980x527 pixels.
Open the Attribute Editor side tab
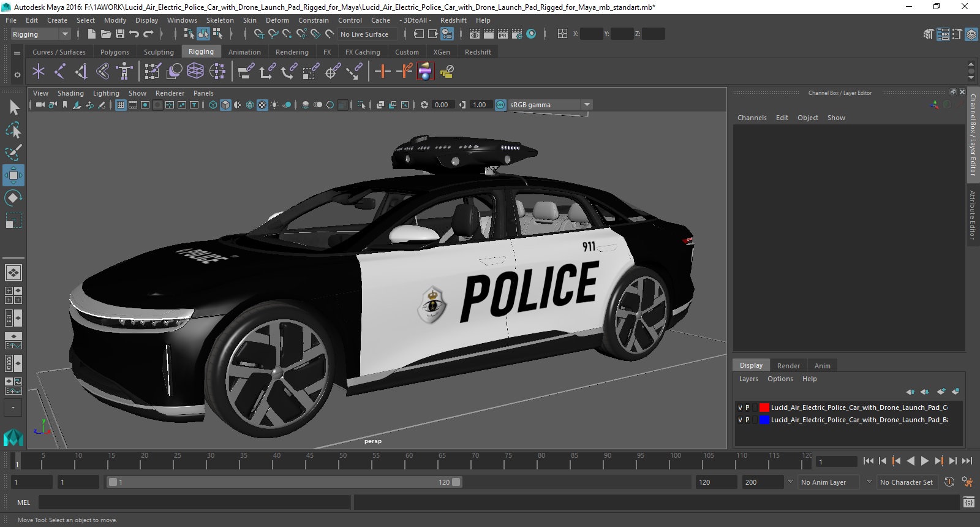pyautogui.click(x=973, y=214)
